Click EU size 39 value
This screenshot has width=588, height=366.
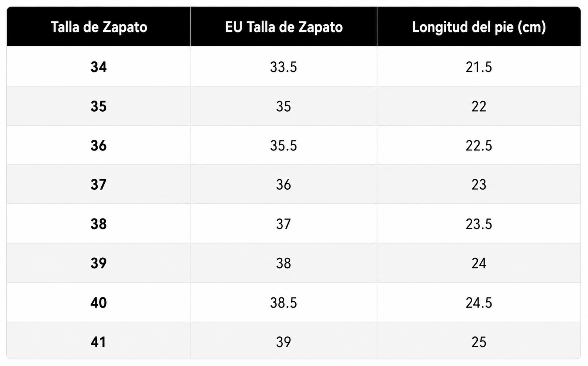click(x=283, y=342)
